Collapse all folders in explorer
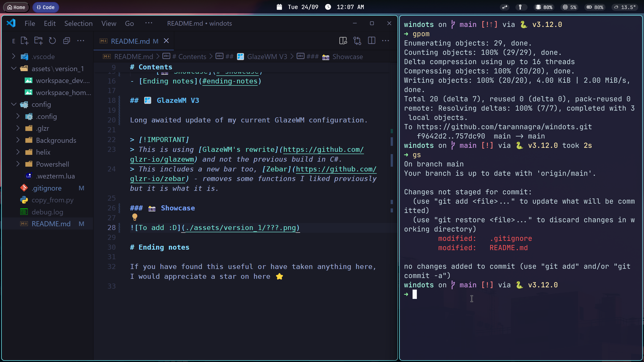 (x=67, y=41)
